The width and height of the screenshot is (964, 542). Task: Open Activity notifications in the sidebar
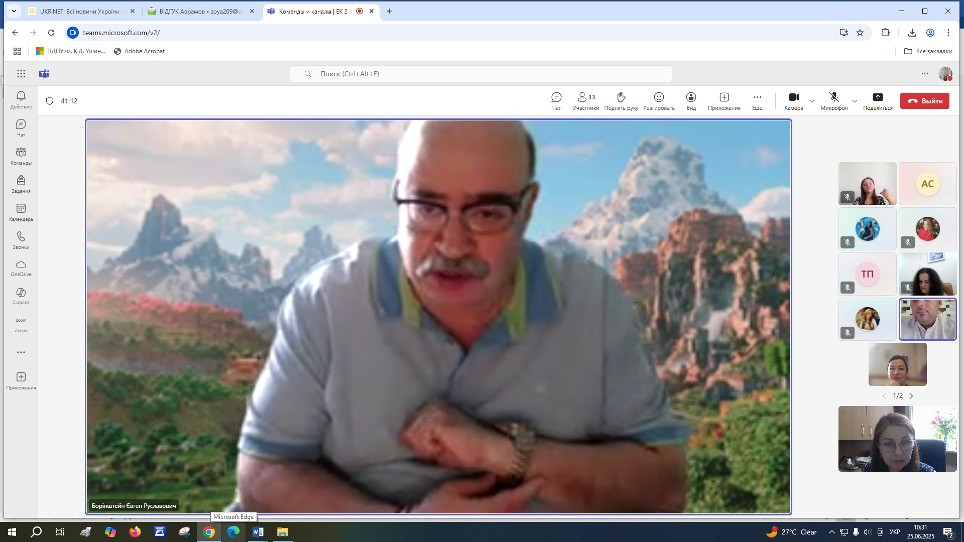(x=21, y=99)
